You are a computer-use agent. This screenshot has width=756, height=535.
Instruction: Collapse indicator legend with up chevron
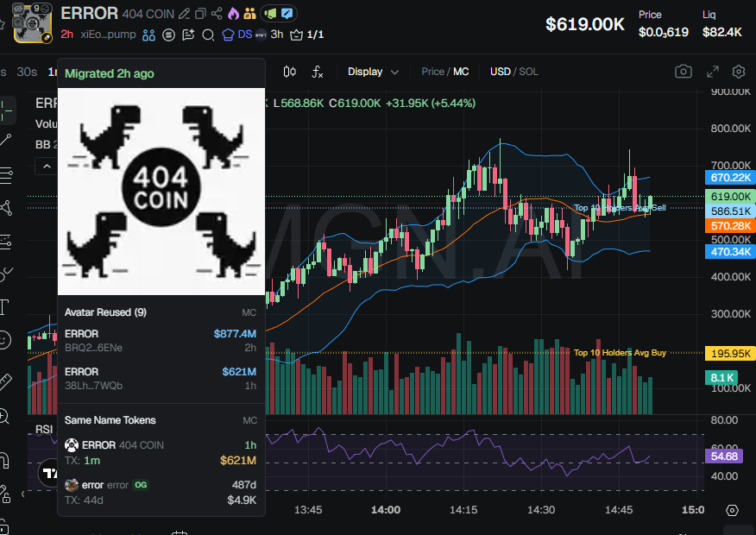[x=47, y=167]
